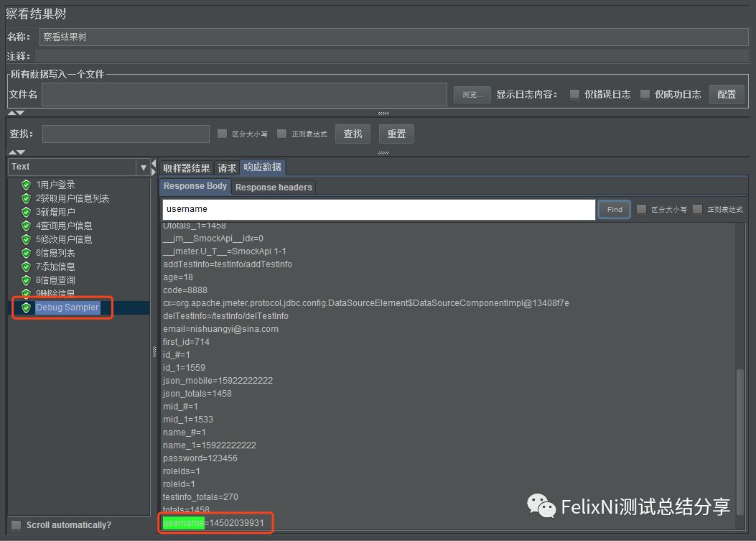The image size is (756, 541).
Task: Click the addTestInfo=testInfo/addTestInfo line
Action: [x=227, y=264]
